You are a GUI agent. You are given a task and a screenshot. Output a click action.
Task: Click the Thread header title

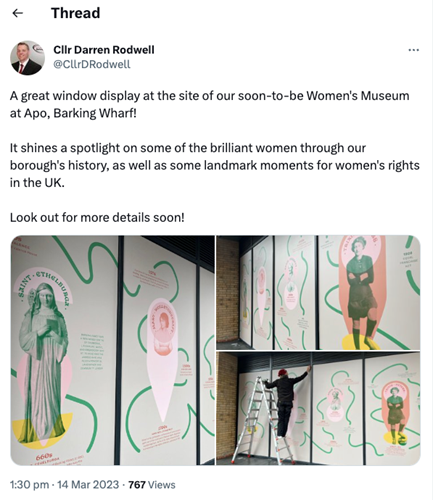coord(76,13)
